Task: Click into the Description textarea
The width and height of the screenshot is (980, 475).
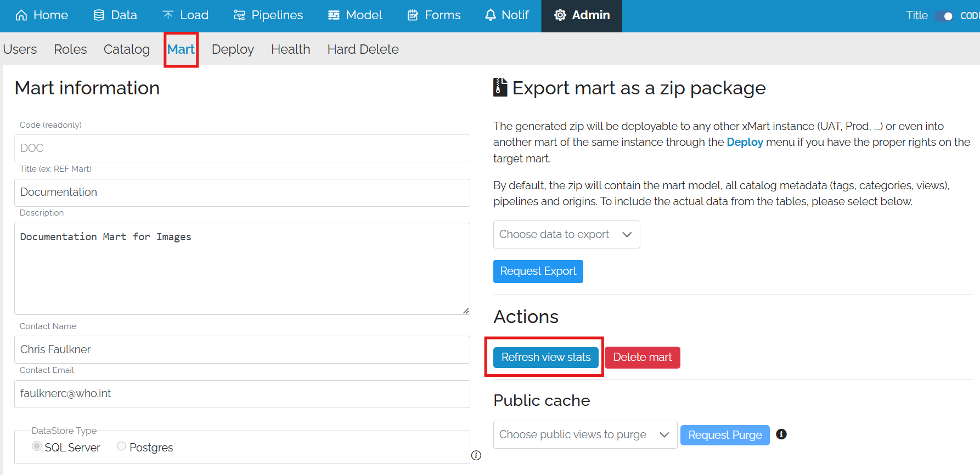Action: point(242,269)
